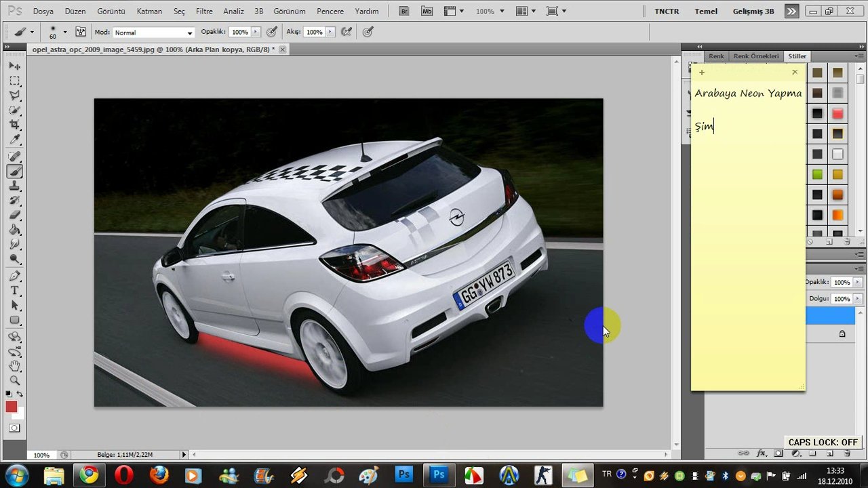Apply the red style swatch
Screen dimensions: 868x488
click(837, 113)
